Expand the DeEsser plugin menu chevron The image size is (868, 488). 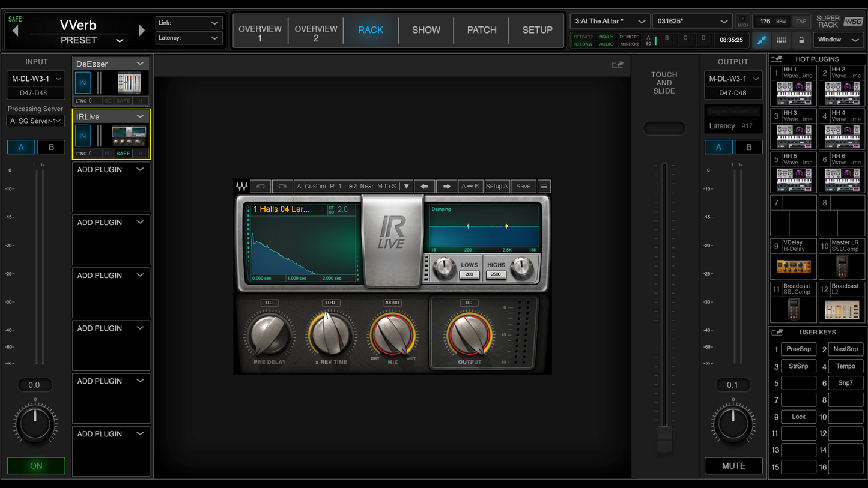[x=140, y=64]
